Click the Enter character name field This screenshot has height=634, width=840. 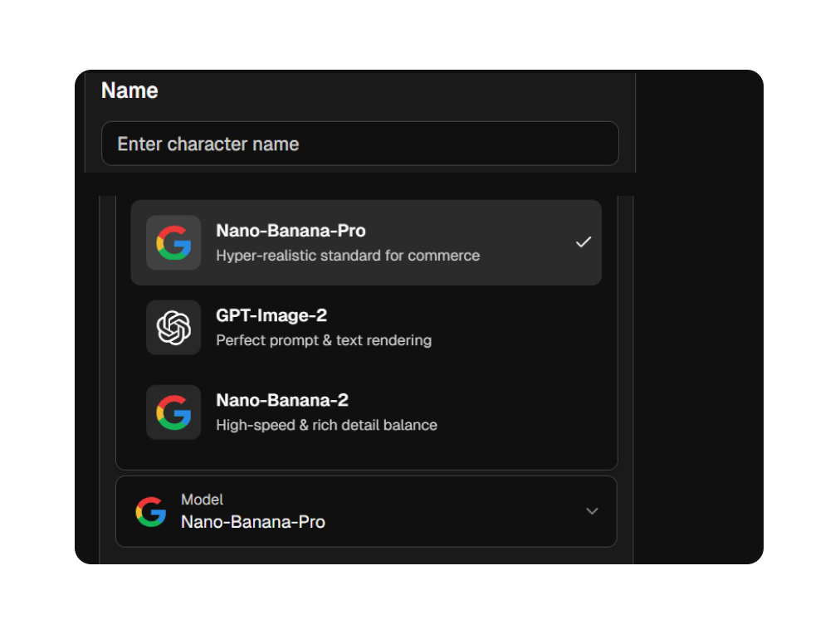tap(360, 144)
